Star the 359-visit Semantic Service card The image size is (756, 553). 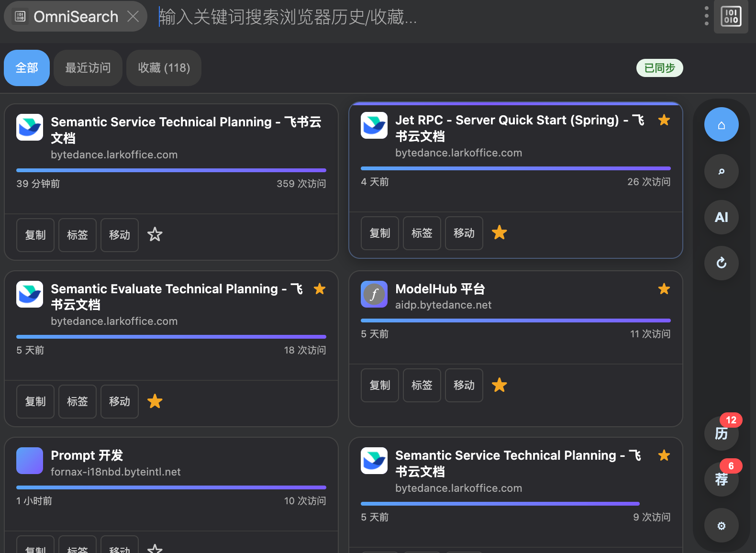coord(155,234)
